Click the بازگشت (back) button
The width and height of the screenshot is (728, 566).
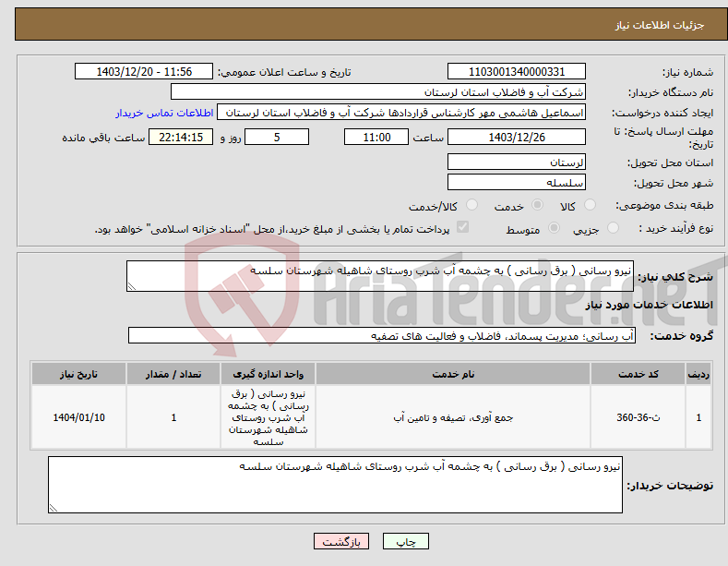tap(341, 541)
